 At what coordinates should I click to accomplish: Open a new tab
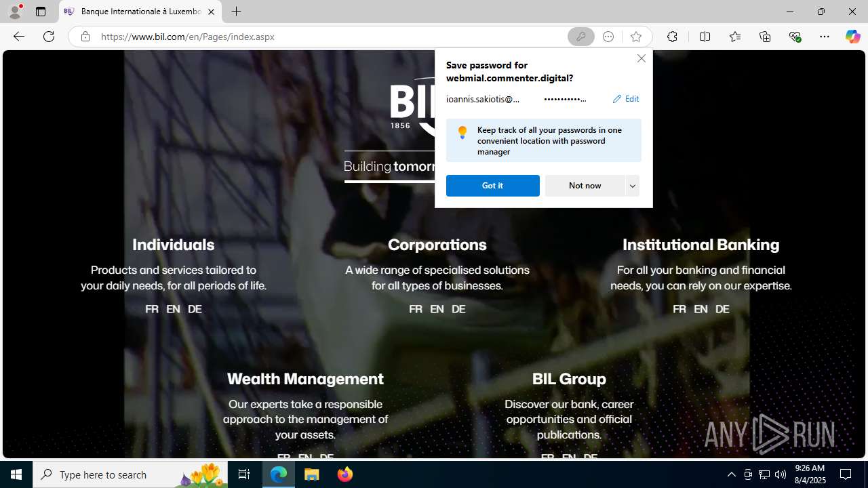236,12
